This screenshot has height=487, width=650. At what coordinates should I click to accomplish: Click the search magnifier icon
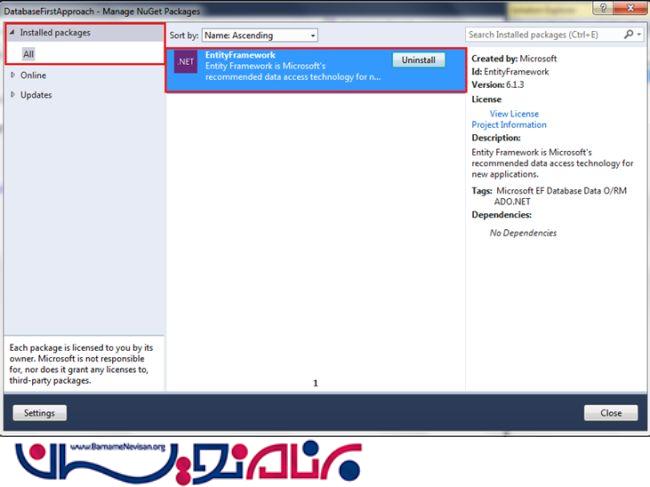coord(628,34)
